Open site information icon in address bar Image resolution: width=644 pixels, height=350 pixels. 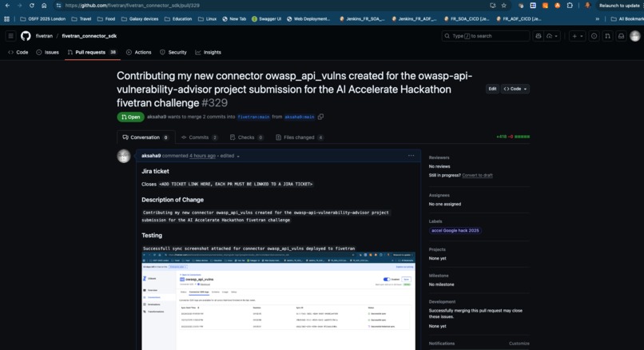click(x=58, y=6)
